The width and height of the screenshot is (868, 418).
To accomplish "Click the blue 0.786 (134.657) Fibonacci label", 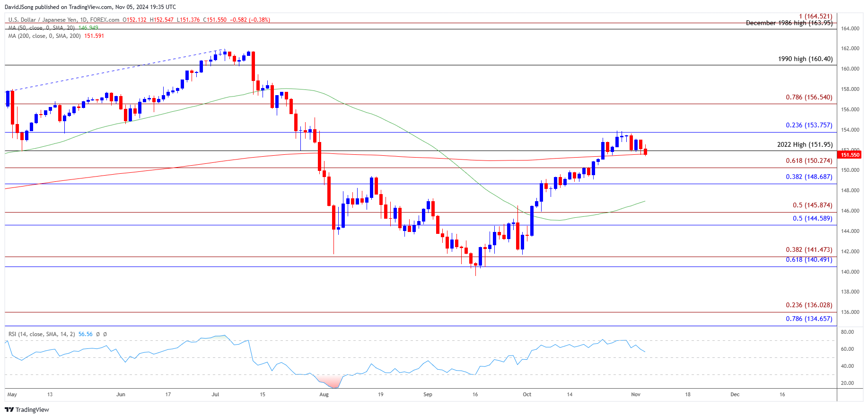I will pos(809,319).
